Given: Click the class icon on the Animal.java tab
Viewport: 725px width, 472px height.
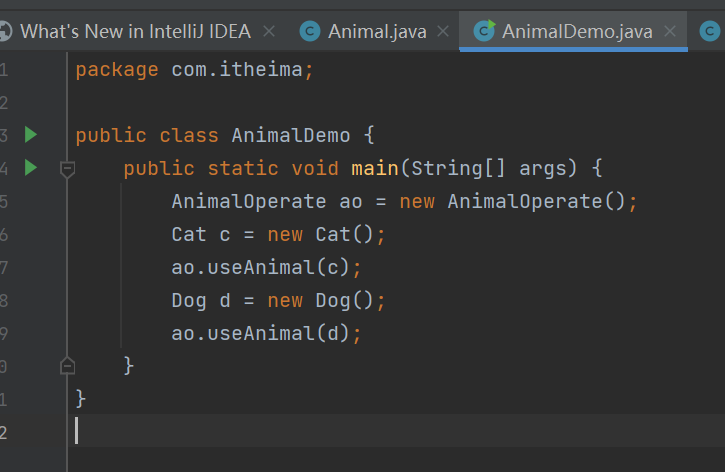Looking at the screenshot, I should pos(311,32).
